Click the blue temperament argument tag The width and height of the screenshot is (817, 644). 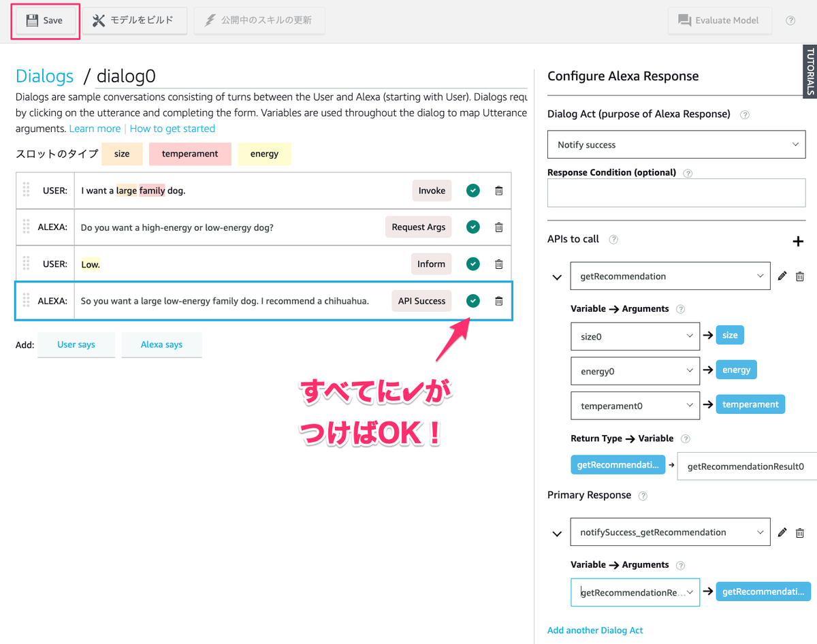(750, 404)
